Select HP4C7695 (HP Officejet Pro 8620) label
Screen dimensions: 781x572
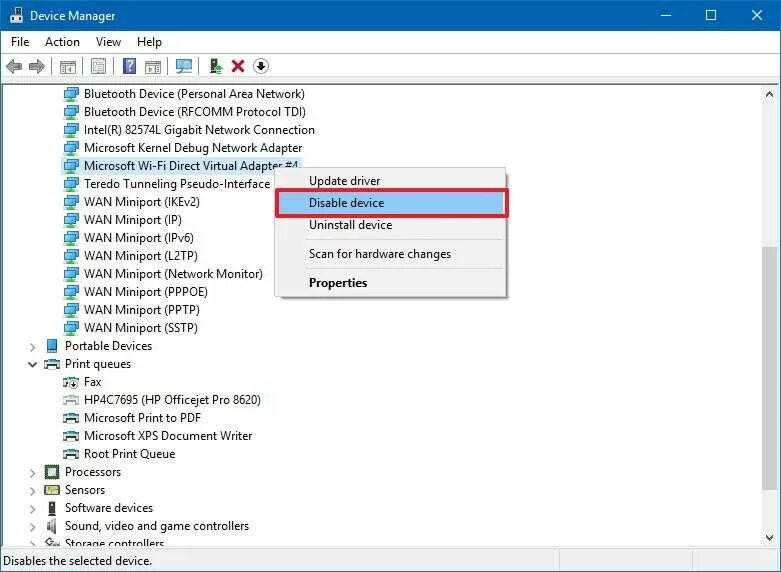(172, 400)
